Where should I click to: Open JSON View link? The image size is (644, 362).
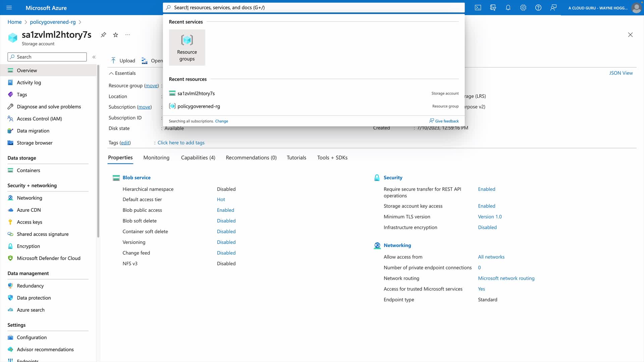621,73
